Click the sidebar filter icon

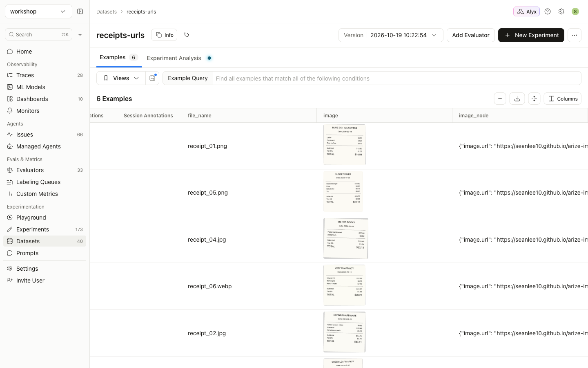80,34
